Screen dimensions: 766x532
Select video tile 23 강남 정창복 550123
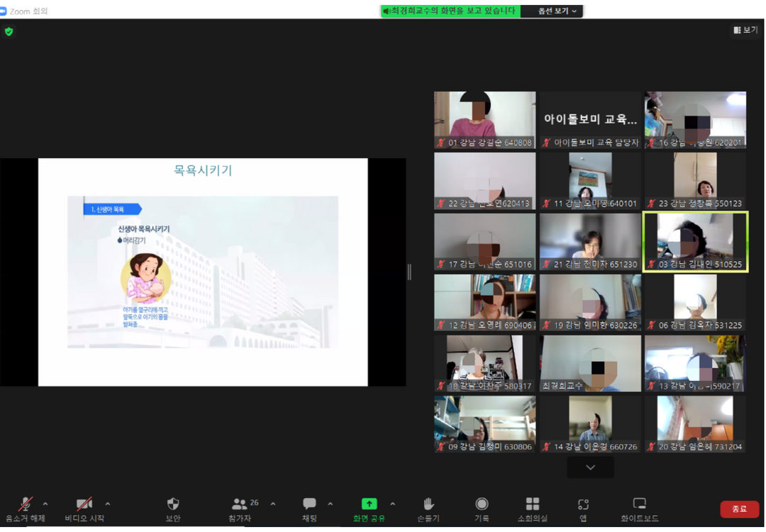pyautogui.click(x=695, y=181)
